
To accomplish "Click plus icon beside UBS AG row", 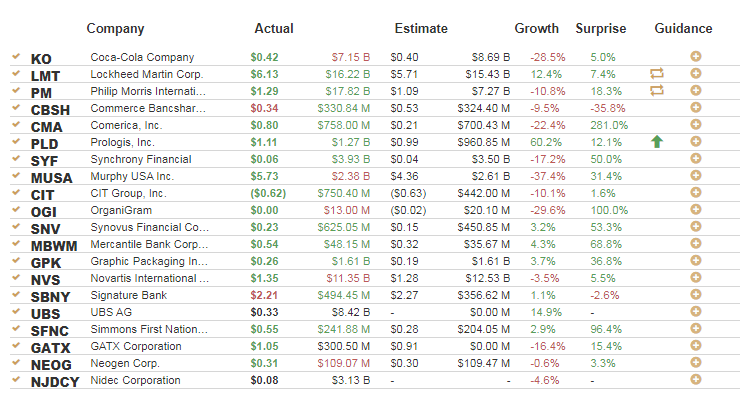I will coord(696,311).
